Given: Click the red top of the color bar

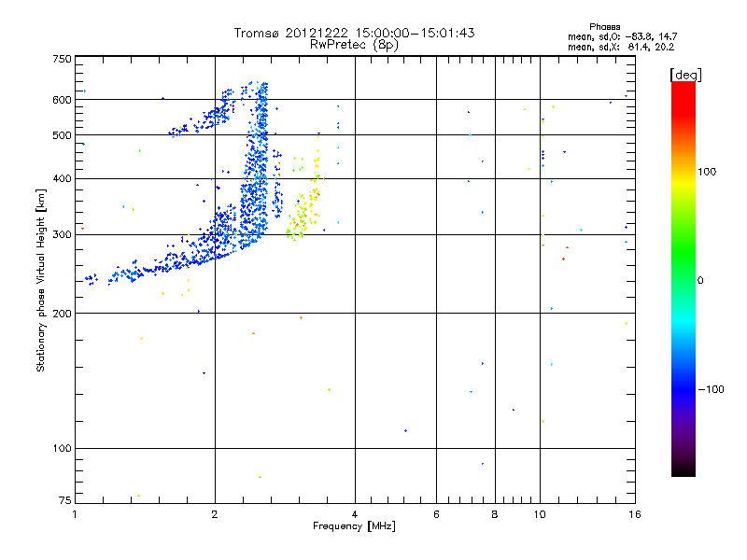Looking at the screenshot, I should coord(684,92).
